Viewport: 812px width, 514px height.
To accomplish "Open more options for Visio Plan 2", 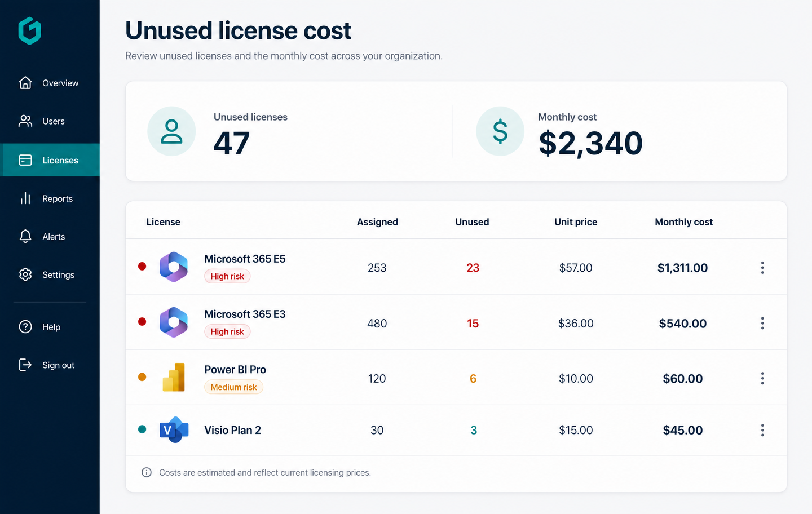I will 762,430.
